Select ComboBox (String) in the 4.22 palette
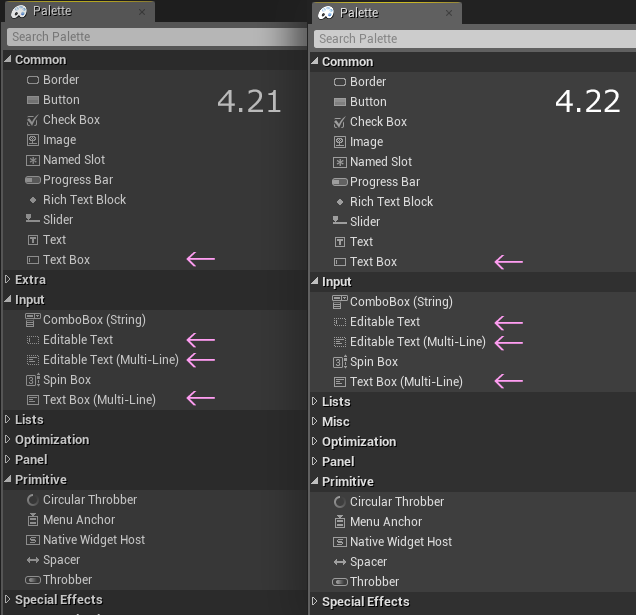The image size is (636, 615). 401,302
